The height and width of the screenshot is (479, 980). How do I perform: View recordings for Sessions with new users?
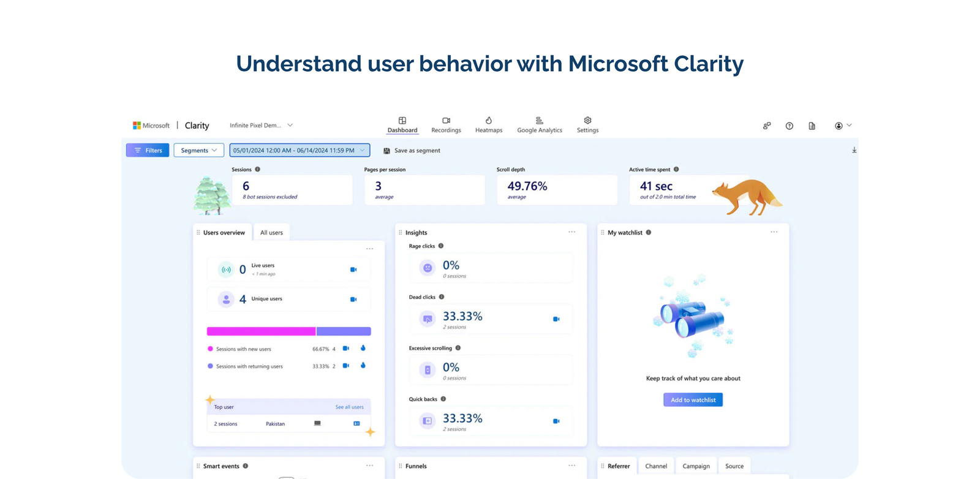coord(346,349)
